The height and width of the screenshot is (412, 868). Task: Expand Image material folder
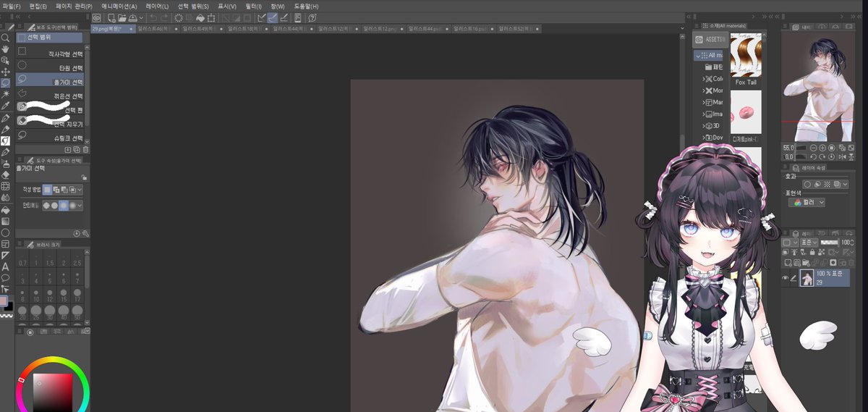tap(704, 114)
